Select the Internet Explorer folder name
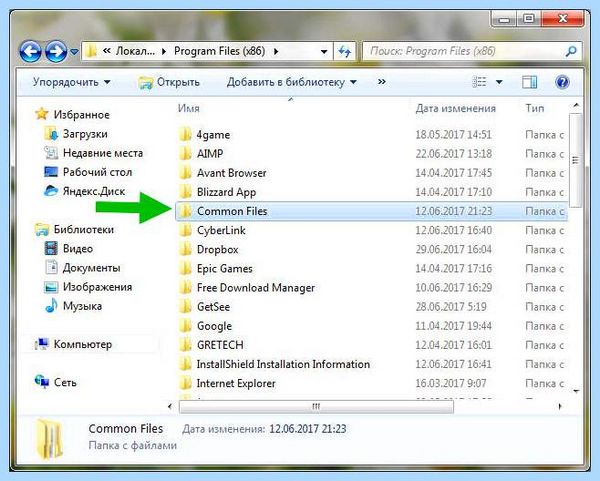Screen dimensions: 600x481 236,383
